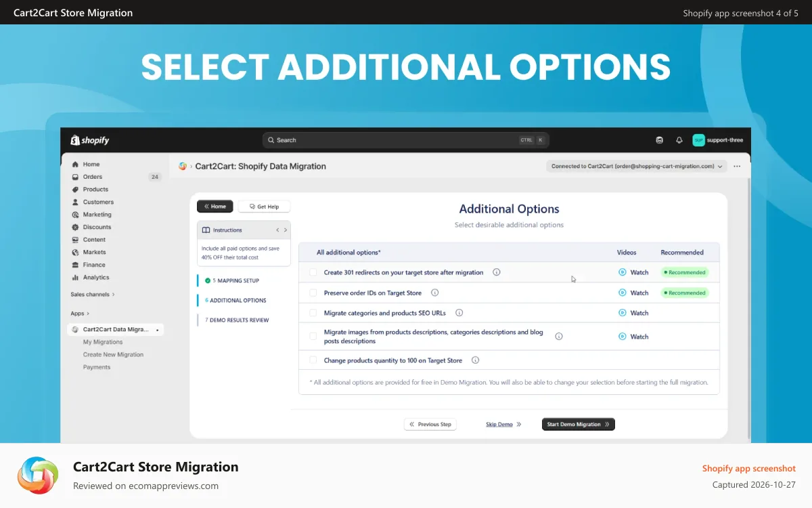
Task: Click the Home button in wizard
Action: 215,207
